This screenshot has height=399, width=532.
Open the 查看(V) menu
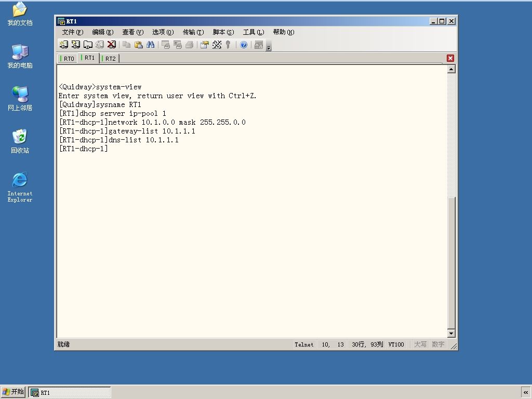pos(133,32)
